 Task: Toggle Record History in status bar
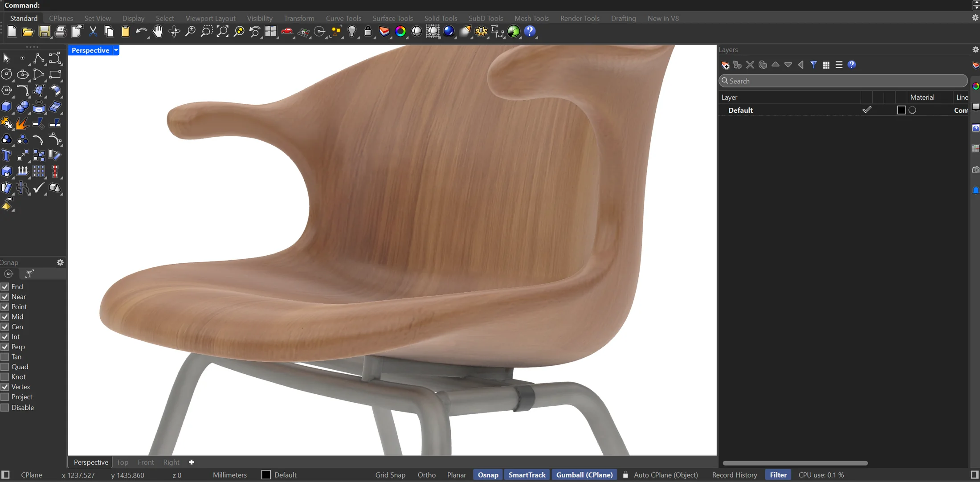click(x=734, y=475)
